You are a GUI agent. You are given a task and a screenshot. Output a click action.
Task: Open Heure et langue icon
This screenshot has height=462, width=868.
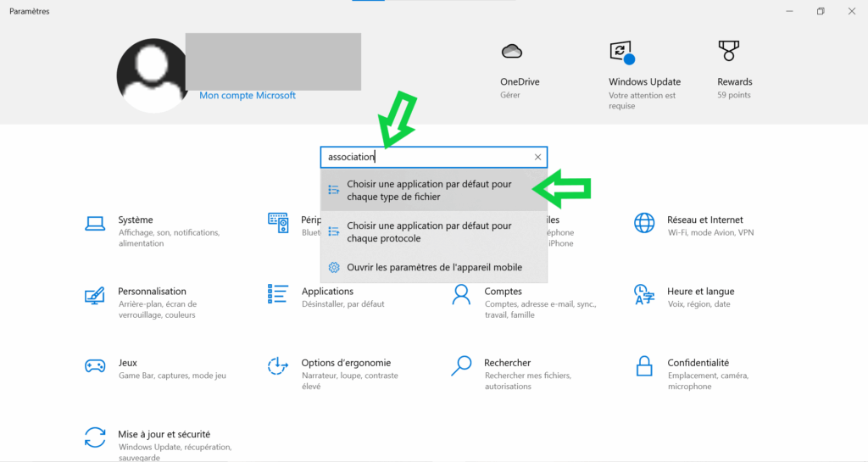644,295
